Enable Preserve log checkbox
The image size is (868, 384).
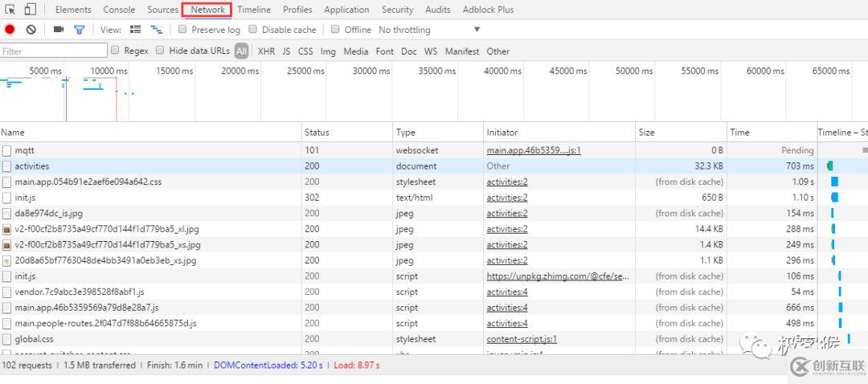(x=182, y=29)
